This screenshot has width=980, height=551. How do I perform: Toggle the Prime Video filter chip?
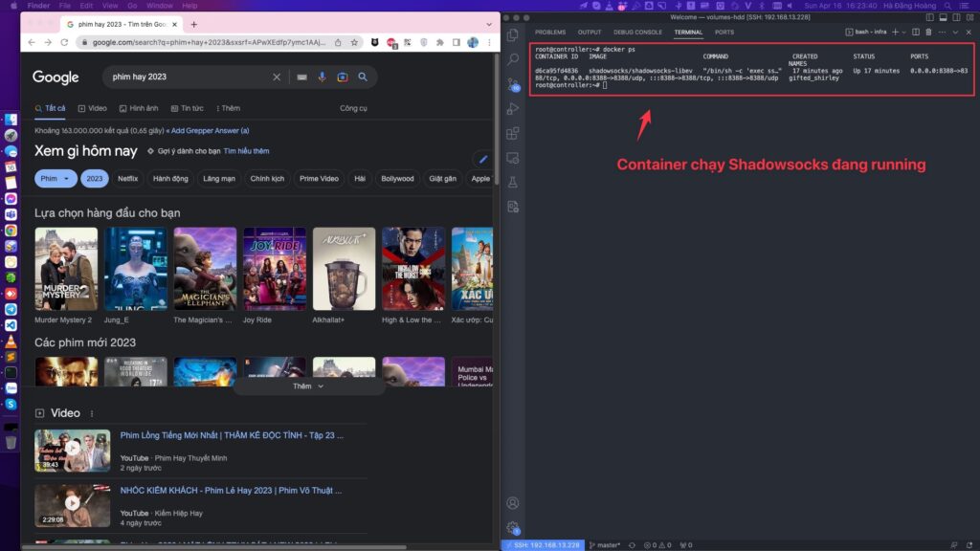(x=319, y=179)
